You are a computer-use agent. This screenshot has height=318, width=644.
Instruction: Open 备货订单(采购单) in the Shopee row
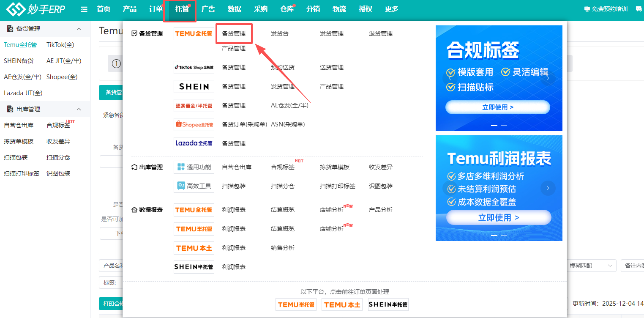click(x=244, y=124)
